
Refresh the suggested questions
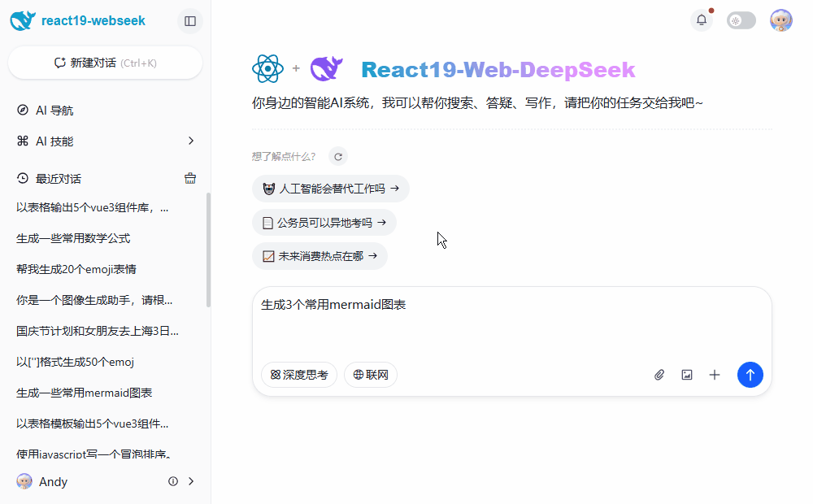tap(338, 157)
